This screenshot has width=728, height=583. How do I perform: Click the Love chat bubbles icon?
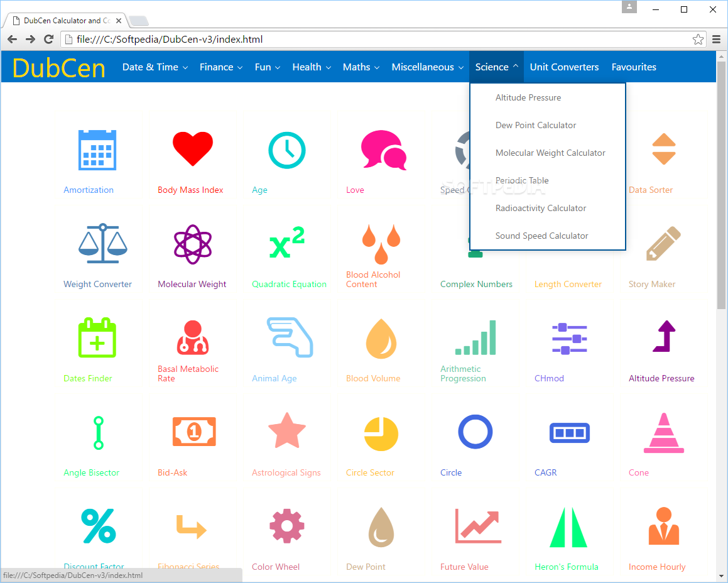[384, 150]
